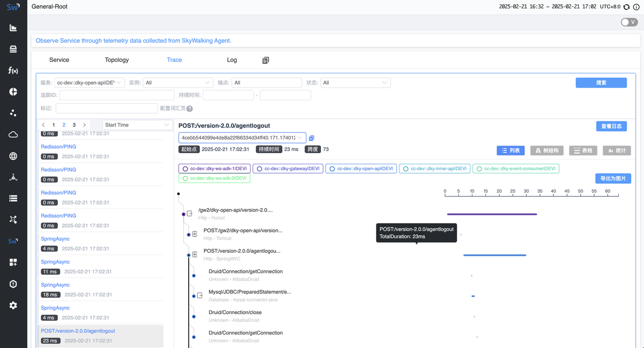Click the purple gw2/dky-open-api span duration bar

pos(492,214)
